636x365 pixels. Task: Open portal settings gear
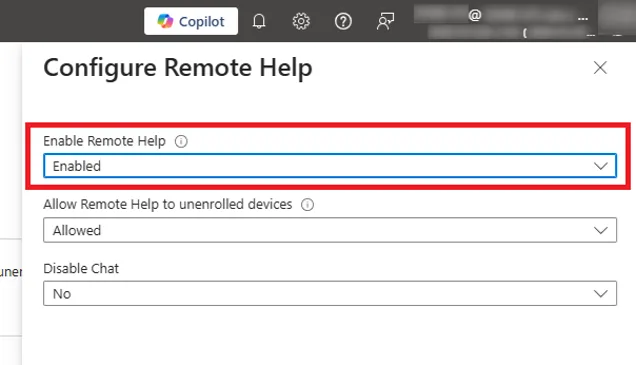[x=301, y=21]
